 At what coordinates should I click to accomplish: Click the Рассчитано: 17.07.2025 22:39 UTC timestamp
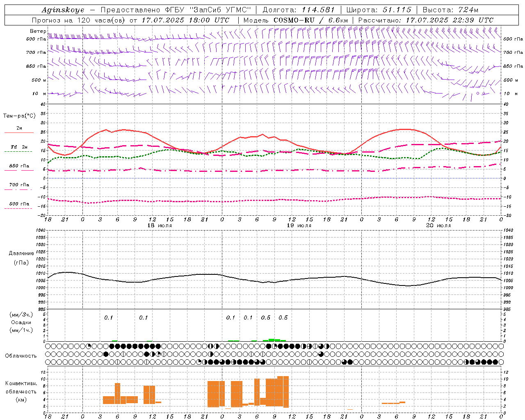pyautogui.click(x=426, y=20)
